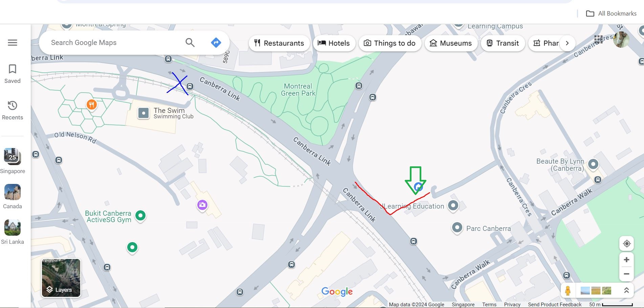Filter map by Hotels
644x308 pixels.
(x=334, y=43)
